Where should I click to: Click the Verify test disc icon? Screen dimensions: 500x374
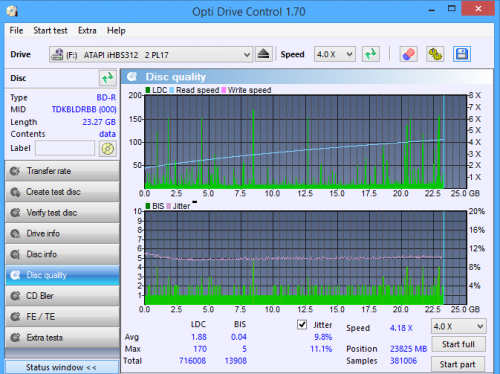tap(15, 213)
